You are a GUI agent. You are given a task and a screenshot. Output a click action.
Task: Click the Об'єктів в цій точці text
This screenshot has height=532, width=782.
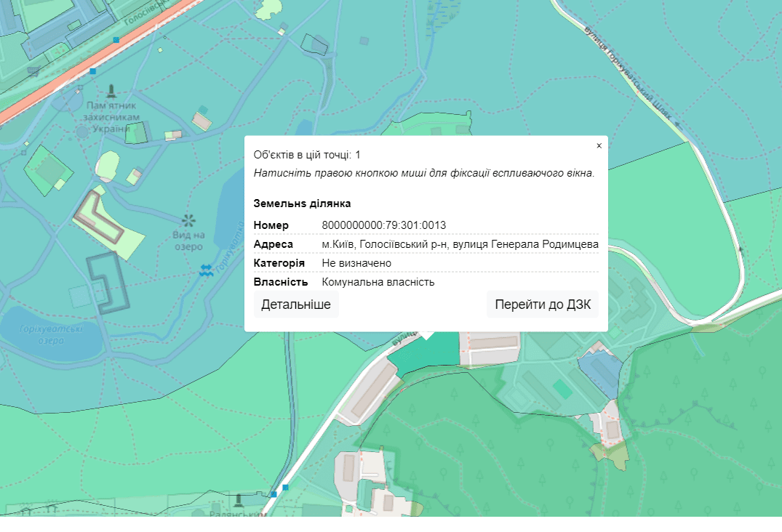(307, 155)
